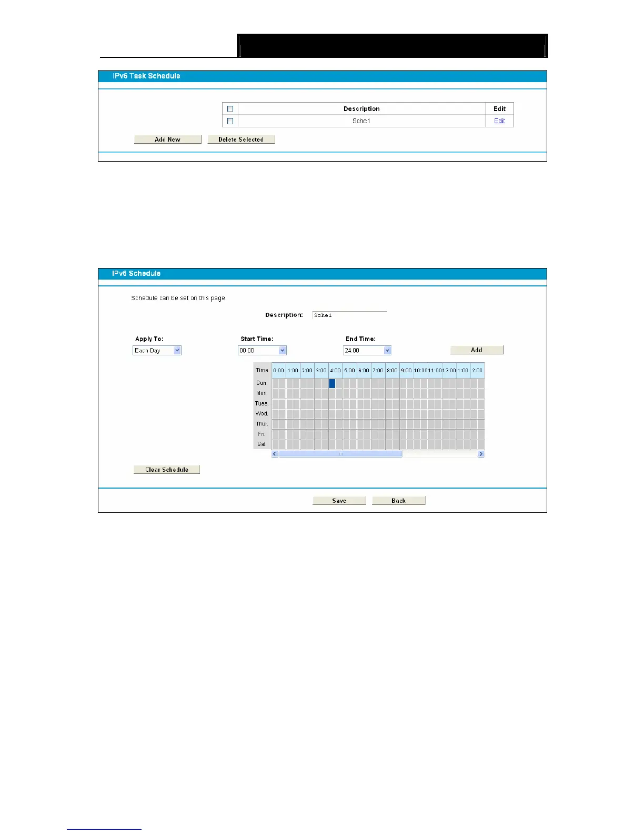The height and width of the screenshot is (834, 644).
Task: Click the Edit column header
Action: [x=499, y=109]
